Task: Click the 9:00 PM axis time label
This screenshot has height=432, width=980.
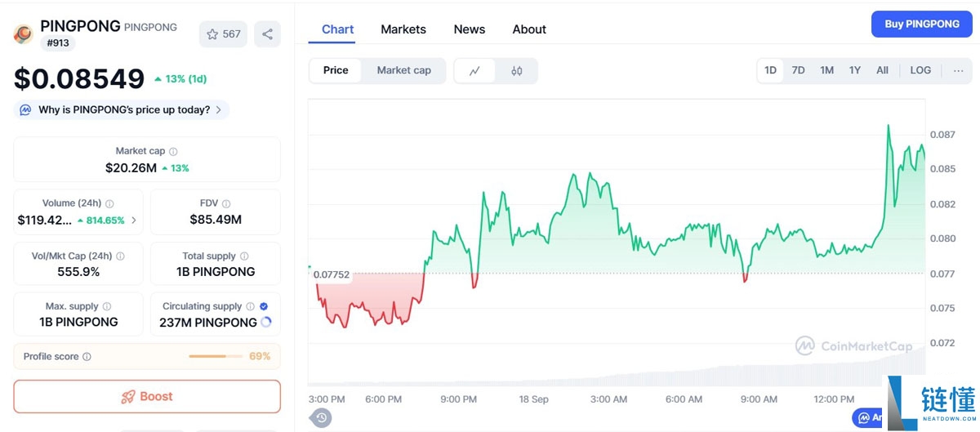Action: [x=458, y=399]
